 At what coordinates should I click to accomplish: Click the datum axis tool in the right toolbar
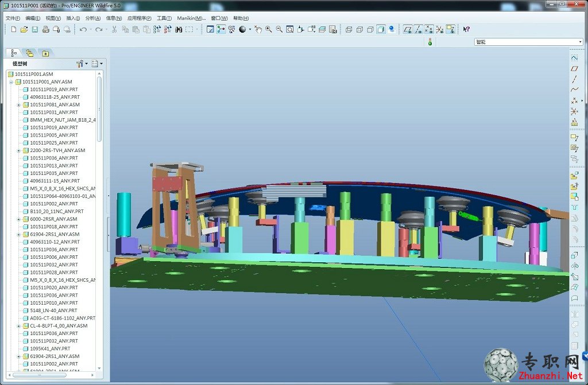[x=574, y=79]
